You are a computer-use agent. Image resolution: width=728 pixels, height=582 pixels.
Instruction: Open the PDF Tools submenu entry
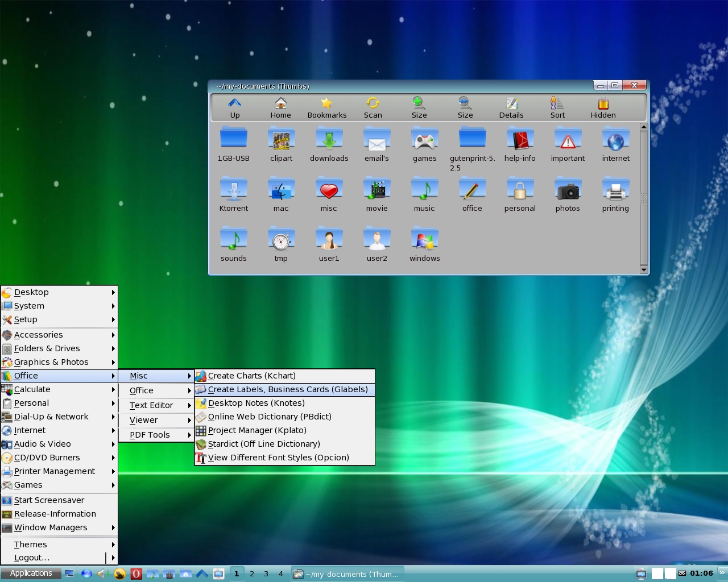[x=156, y=435]
